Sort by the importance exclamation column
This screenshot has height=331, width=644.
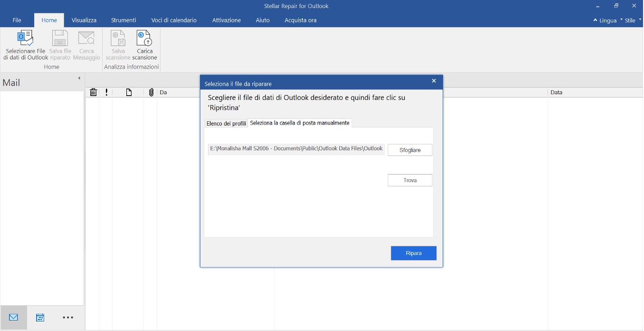(x=106, y=92)
